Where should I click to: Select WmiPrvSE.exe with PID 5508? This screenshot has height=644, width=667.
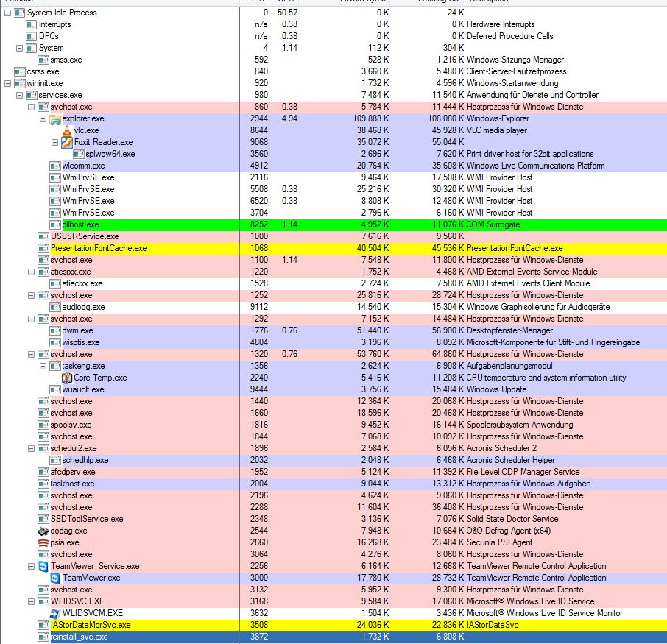click(88, 189)
